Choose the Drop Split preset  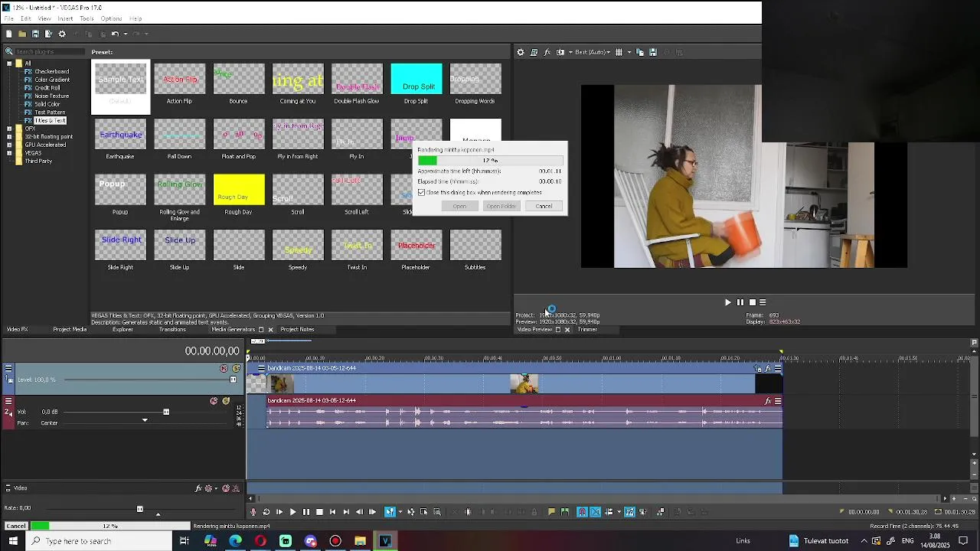pyautogui.click(x=416, y=80)
